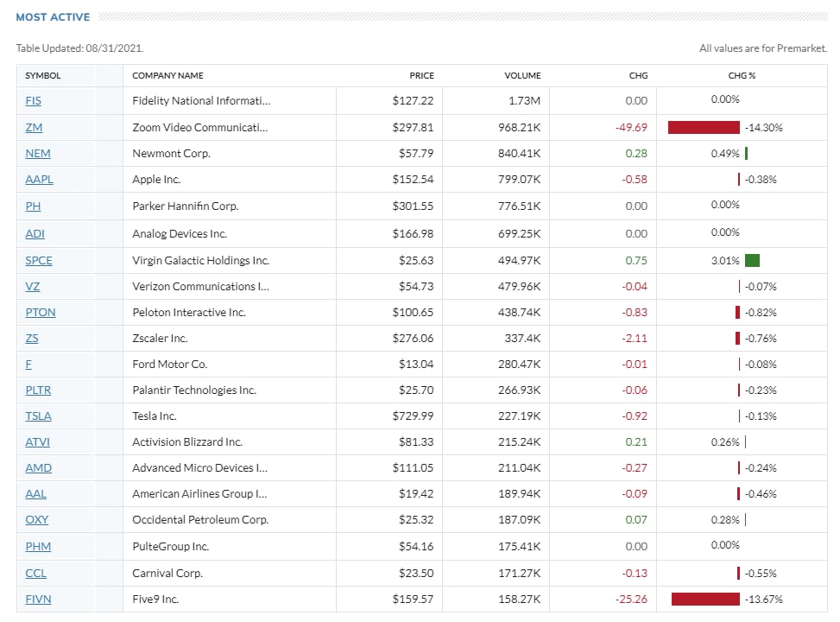Follow the PTON symbol link
The height and width of the screenshot is (622, 840).
pos(41,312)
